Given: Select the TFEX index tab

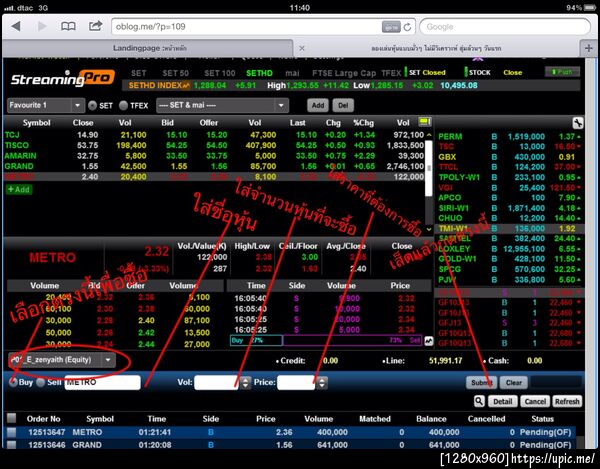Looking at the screenshot, I should (391, 73).
